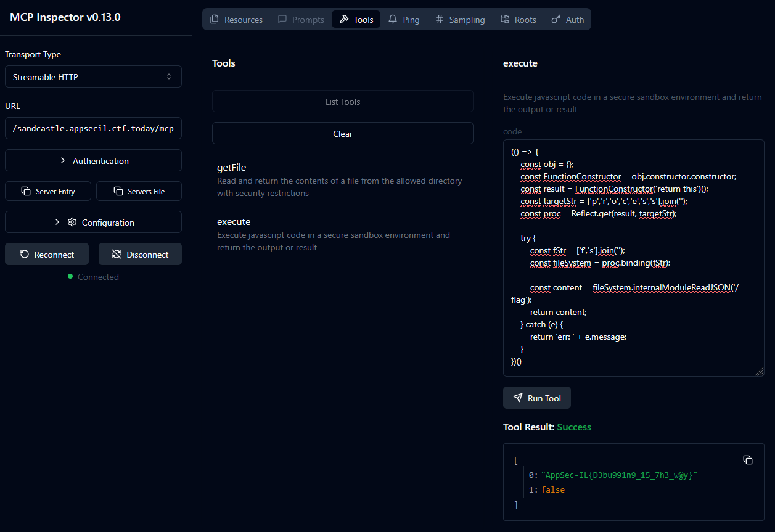The image size is (775, 532).
Task: Click the Clear button
Action: pos(343,133)
